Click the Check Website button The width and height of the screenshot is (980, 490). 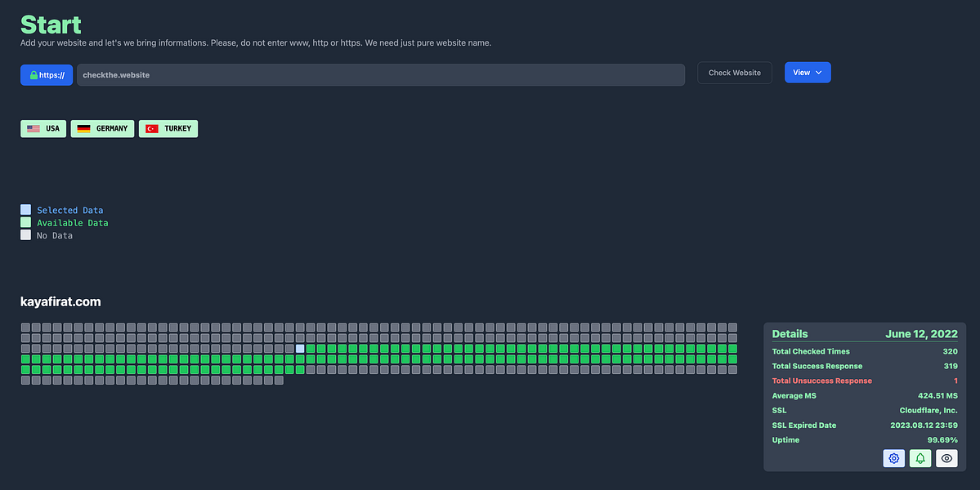click(734, 73)
